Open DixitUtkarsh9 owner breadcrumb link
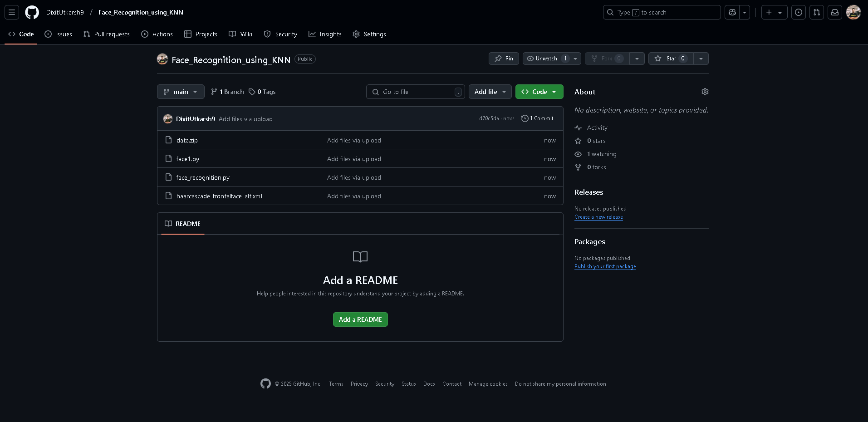The image size is (868, 422). point(65,12)
